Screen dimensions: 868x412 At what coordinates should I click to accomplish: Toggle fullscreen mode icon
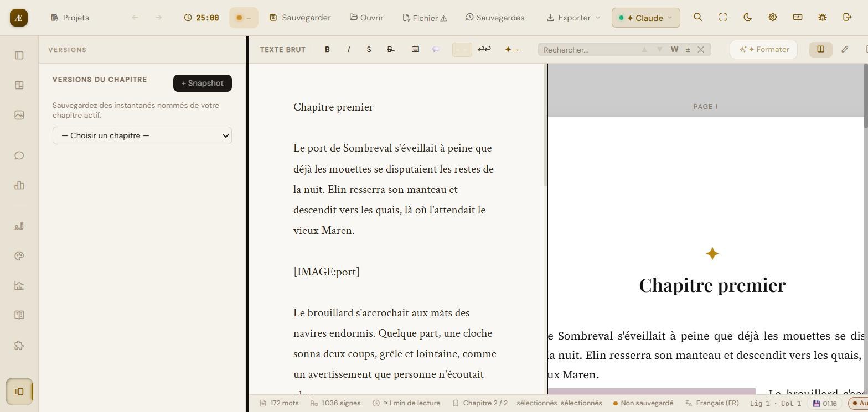click(723, 18)
